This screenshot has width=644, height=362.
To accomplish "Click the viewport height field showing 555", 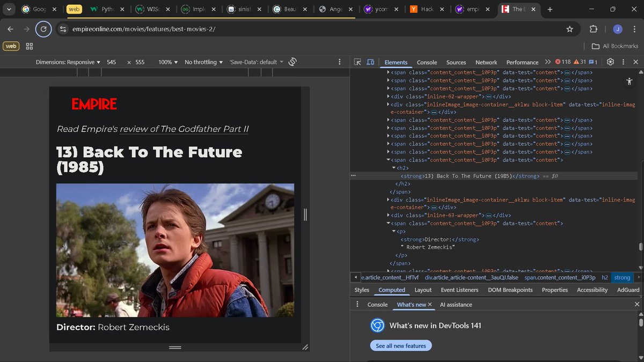I will click(140, 62).
